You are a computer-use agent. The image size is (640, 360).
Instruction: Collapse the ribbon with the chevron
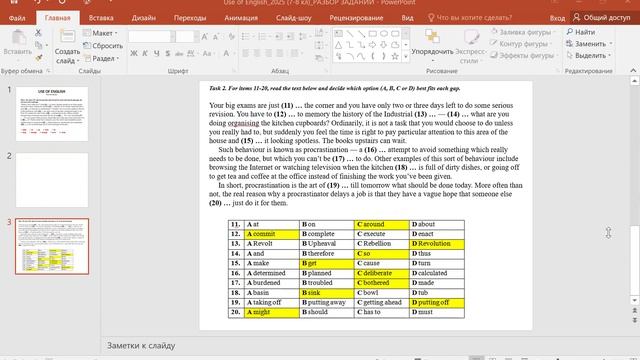tap(633, 71)
